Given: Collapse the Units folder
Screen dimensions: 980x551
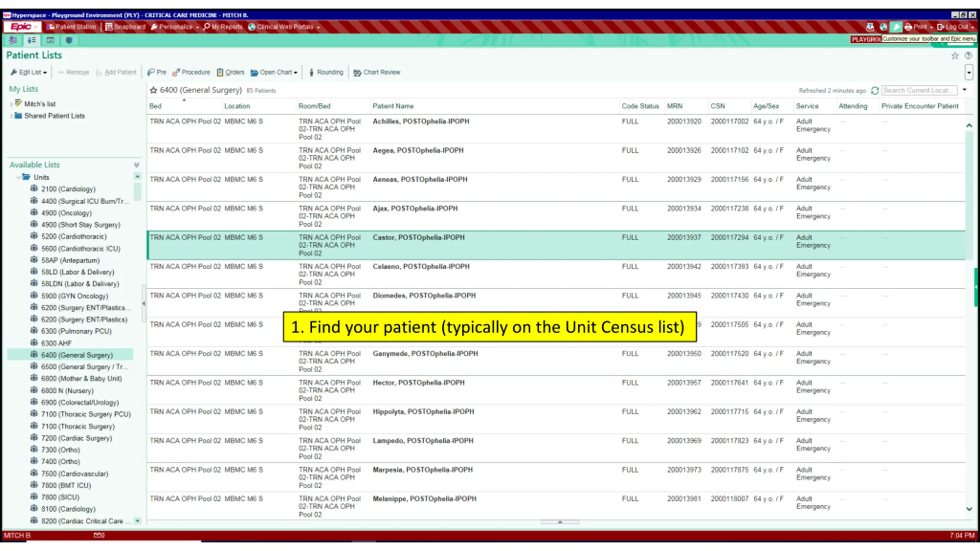Looking at the screenshot, I should coord(18,178).
